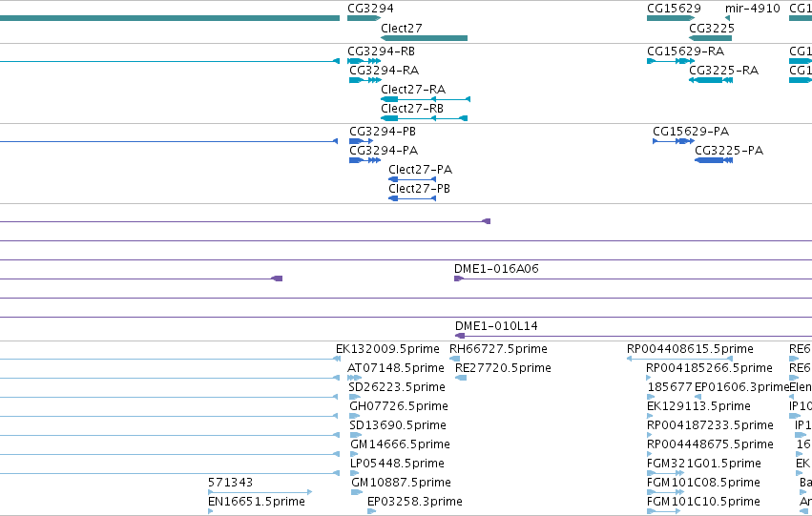
Task: Click the 571343 feature line
Action: [x=260, y=492]
